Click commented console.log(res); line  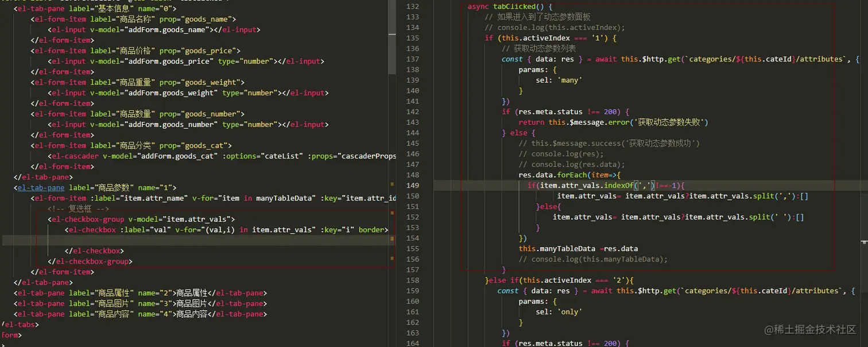pos(561,154)
